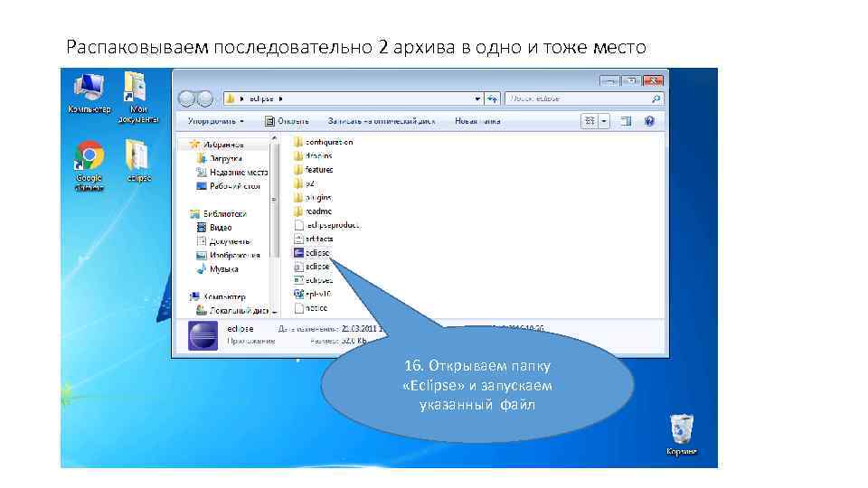Click the search magnifier icon
The image size is (868, 488).
(656, 99)
